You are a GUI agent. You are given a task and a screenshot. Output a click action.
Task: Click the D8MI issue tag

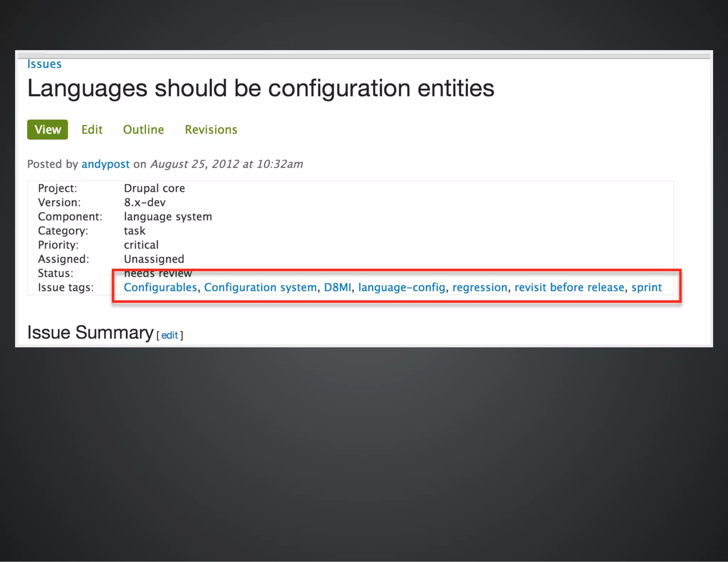(337, 287)
